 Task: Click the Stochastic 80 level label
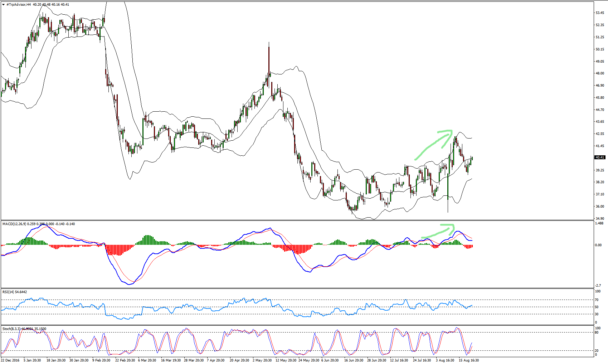(597, 333)
